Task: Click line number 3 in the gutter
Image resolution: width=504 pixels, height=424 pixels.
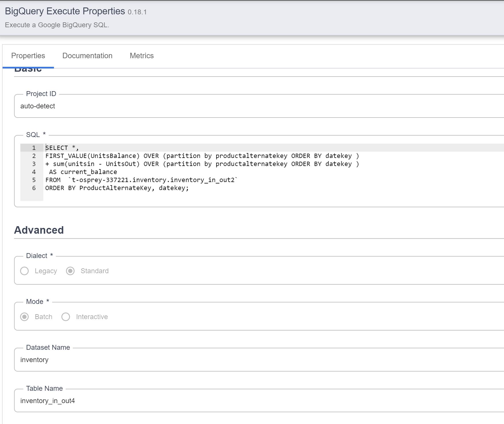Action: (34, 164)
